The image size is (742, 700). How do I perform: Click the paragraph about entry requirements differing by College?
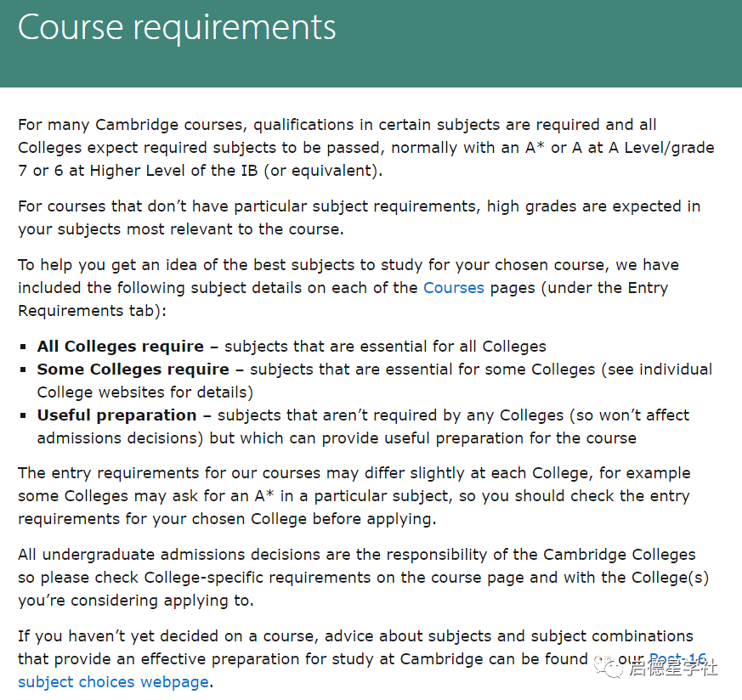[354, 495]
